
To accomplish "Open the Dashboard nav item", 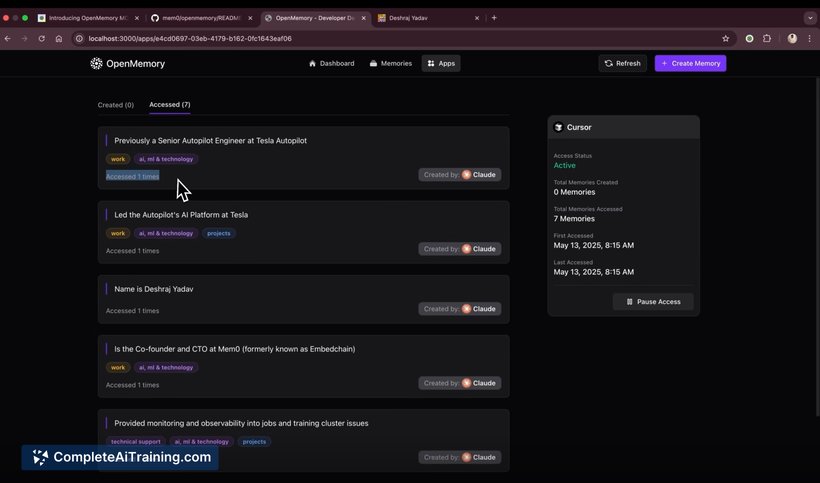I will pyautogui.click(x=332, y=63).
